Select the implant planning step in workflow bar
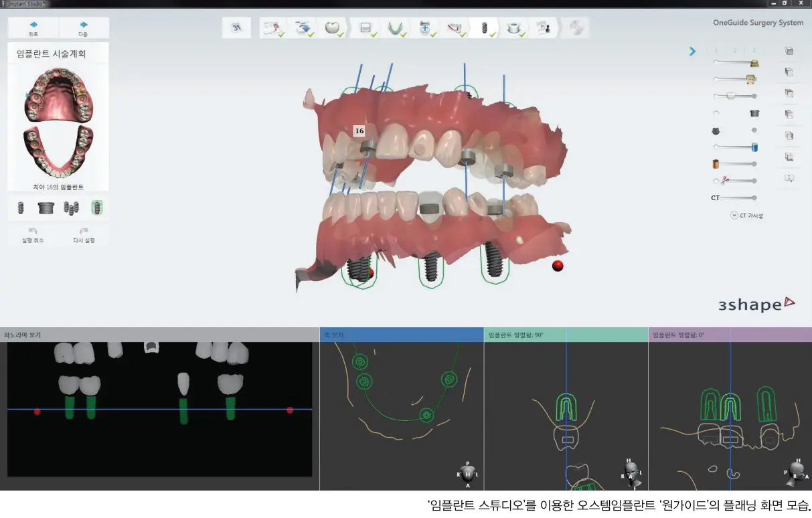This screenshot has height=518, width=812. pyautogui.click(x=485, y=28)
